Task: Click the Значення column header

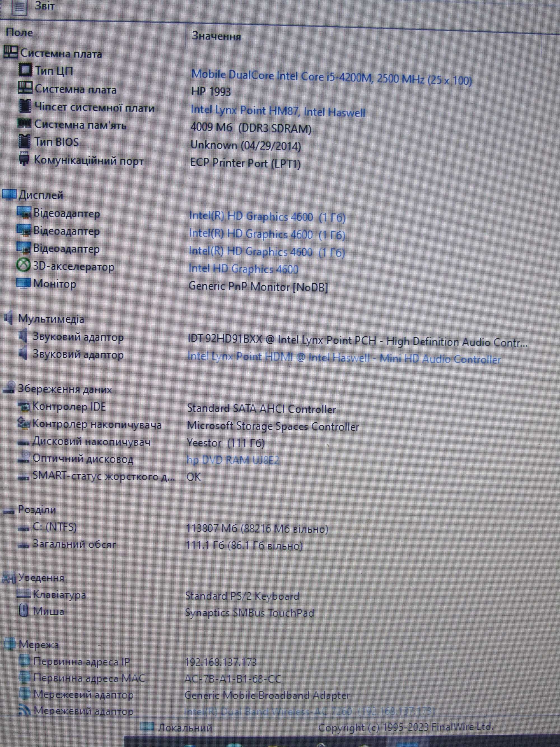Action: pyautogui.click(x=216, y=36)
